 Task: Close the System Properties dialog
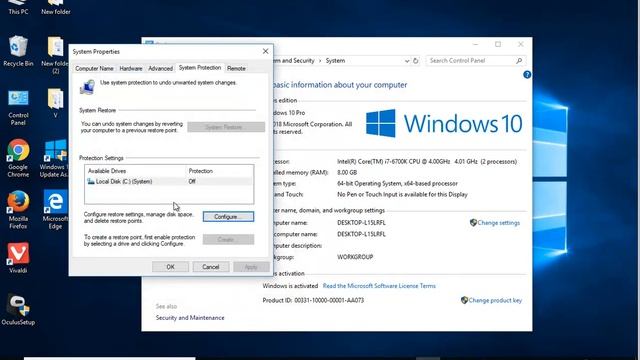click(265, 51)
